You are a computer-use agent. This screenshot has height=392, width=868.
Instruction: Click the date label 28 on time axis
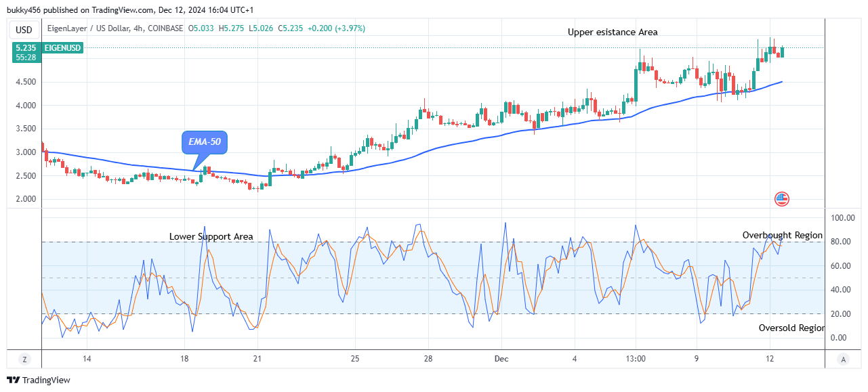pyautogui.click(x=428, y=359)
